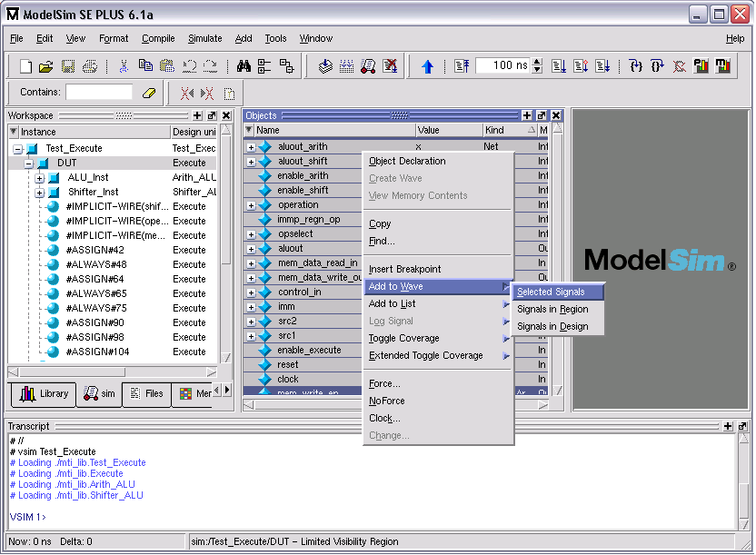Click the Compile All toolbar icon

point(347,66)
